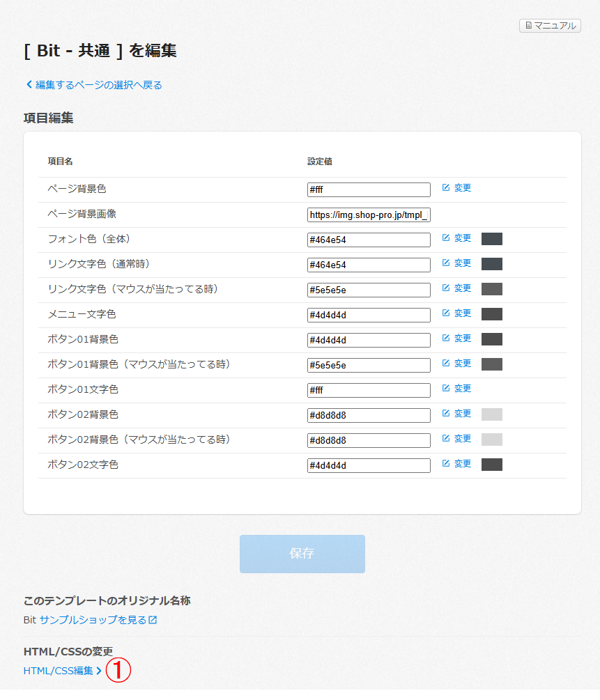Select the light gray swatch for ボタン02背景色
This screenshot has width=600, height=700.
click(491, 414)
